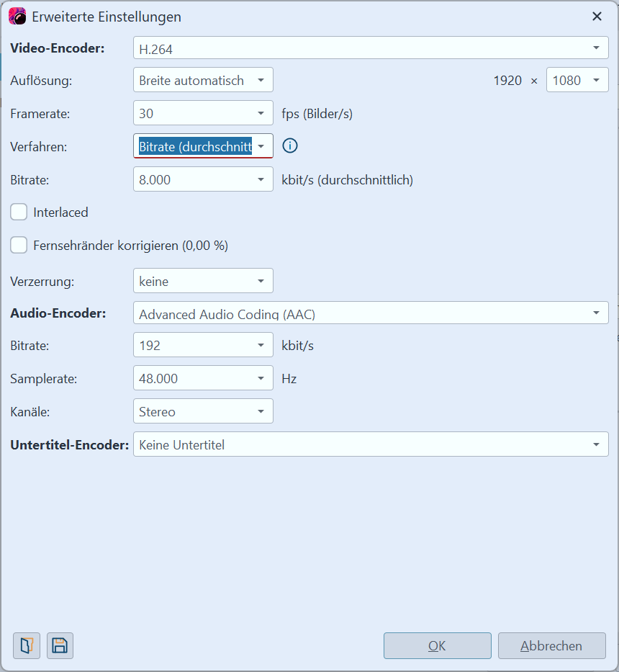Open the Verzerrung keine dropdown
Image resolution: width=619 pixels, height=672 pixels.
pos(203,281)
